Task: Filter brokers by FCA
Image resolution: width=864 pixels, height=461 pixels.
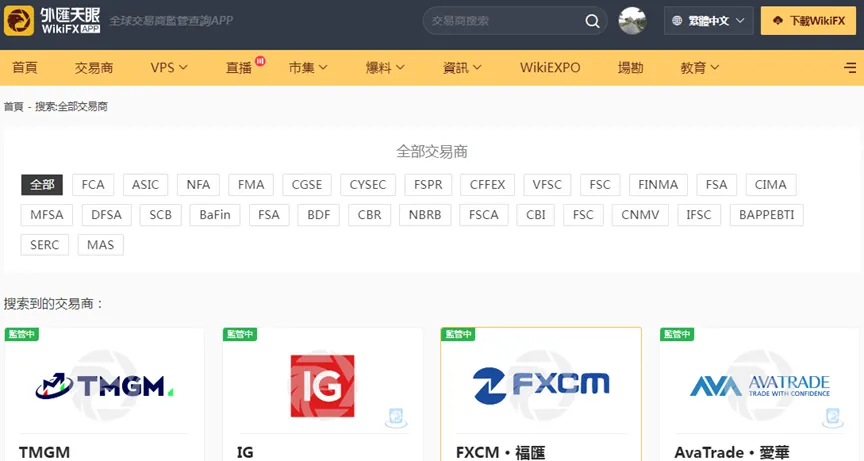Action: coord(93,185)
